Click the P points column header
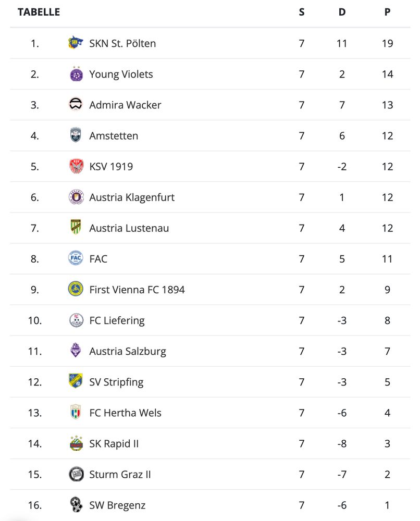The image size is (420, 521). tap(388, 12)
